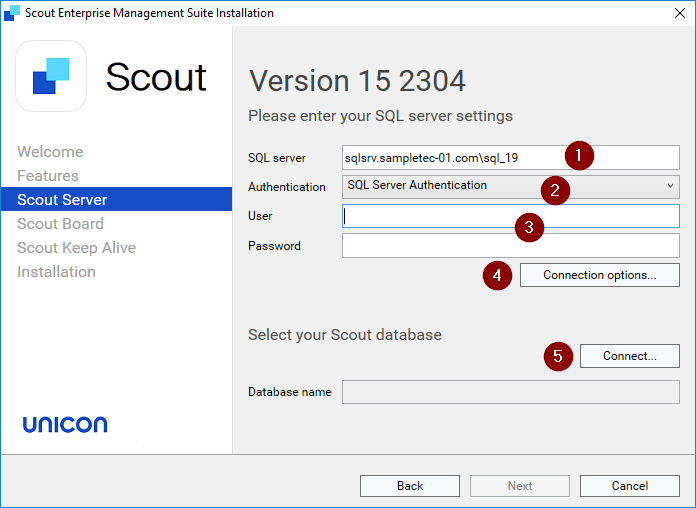The height and width of the screenshot is (508, 696).
Task: Open the Authentication dropdown
Action: [510, 186]
